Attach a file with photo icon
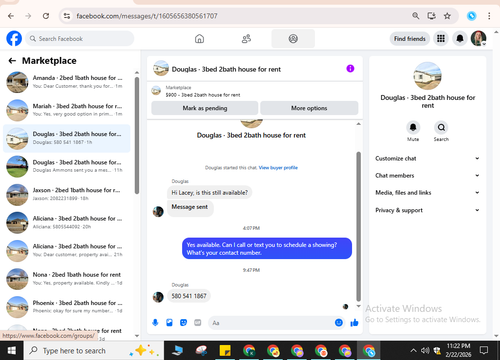The image size is (500, 360). coord(169,322)
